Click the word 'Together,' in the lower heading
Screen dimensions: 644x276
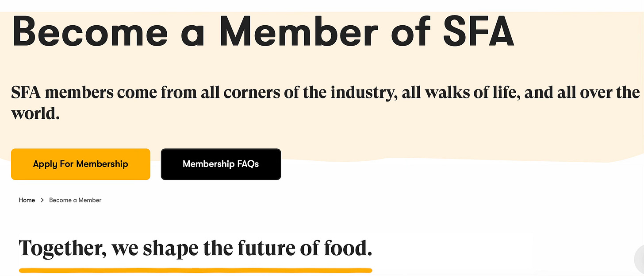[63, 249]
